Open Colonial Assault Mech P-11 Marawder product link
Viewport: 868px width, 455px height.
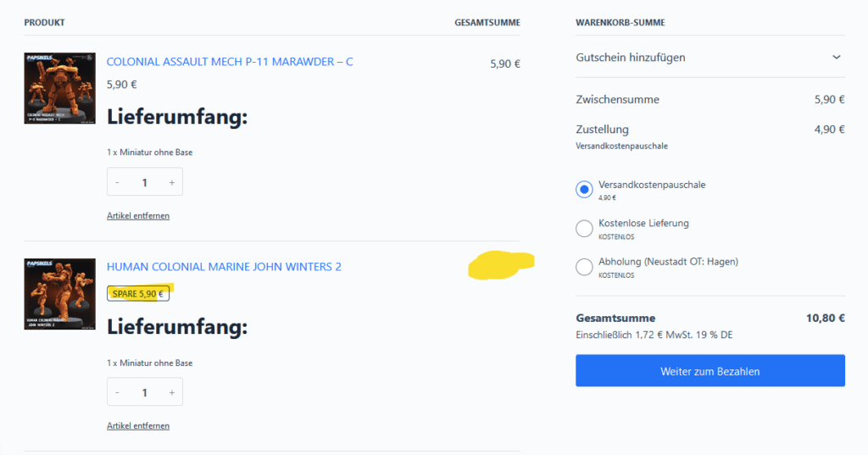[x=230, y=62]
